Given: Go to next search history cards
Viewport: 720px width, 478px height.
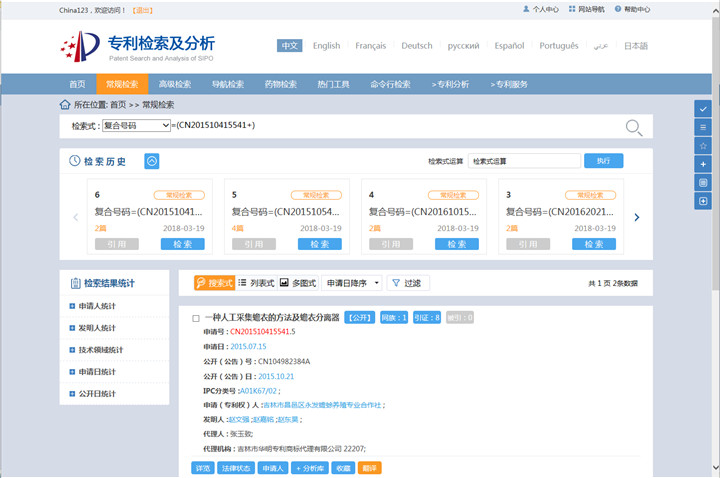Looking at the screenshot, I should [x=637, y=217].
